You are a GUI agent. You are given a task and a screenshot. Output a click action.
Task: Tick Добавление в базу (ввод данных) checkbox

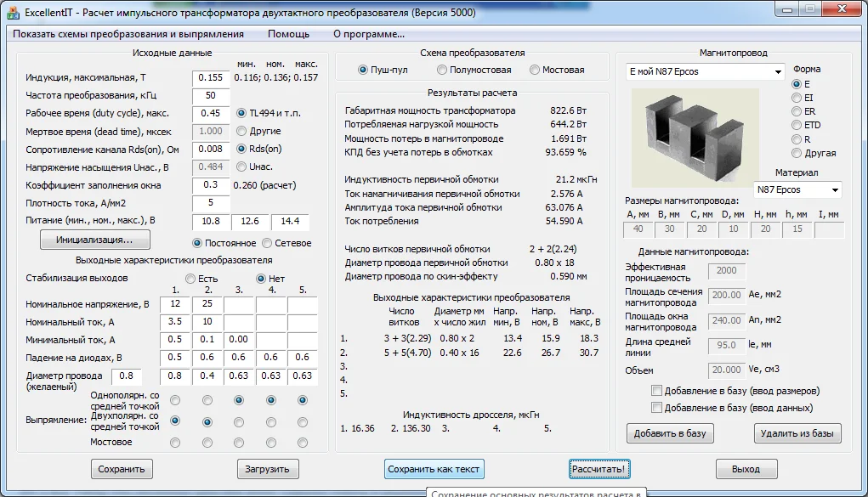(x=656, y=408)
